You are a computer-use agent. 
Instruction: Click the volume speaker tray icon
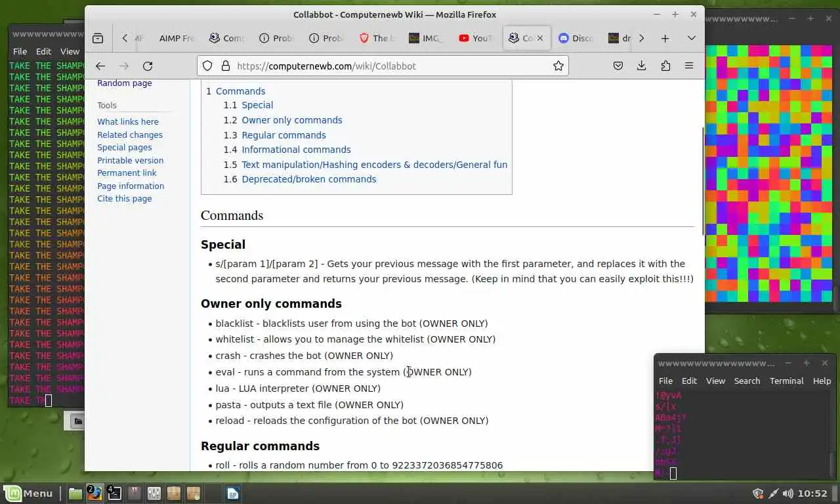787,493
